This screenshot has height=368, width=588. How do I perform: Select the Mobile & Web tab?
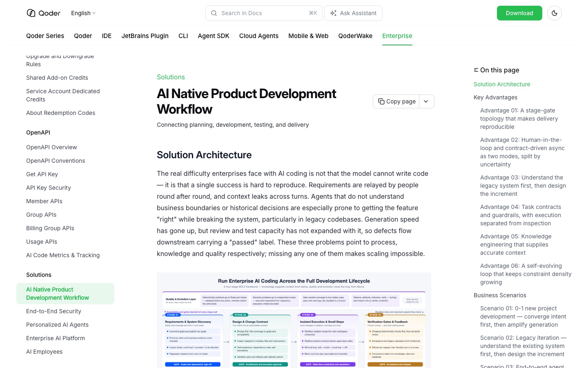[308, 36]
